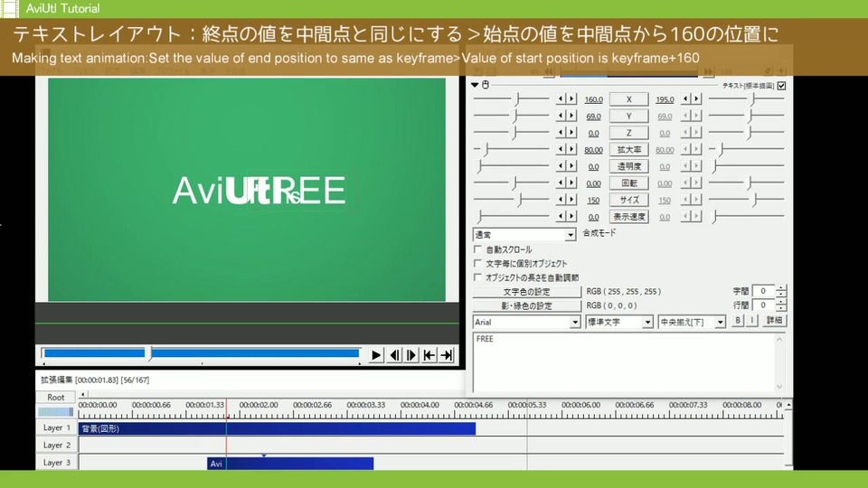Decrease 行間 spacing with down spinner
Image resolution: width=868 pixels, height=488 pixels.
781,308
